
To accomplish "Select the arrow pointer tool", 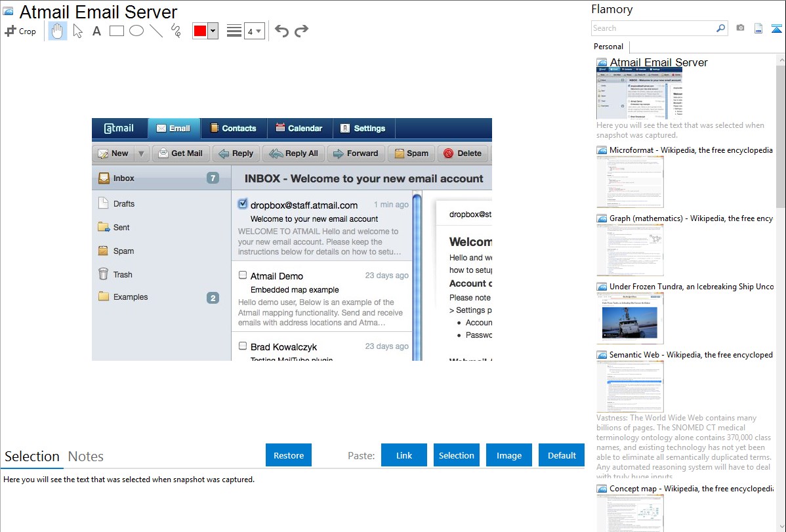I will (x=77, y=31).
